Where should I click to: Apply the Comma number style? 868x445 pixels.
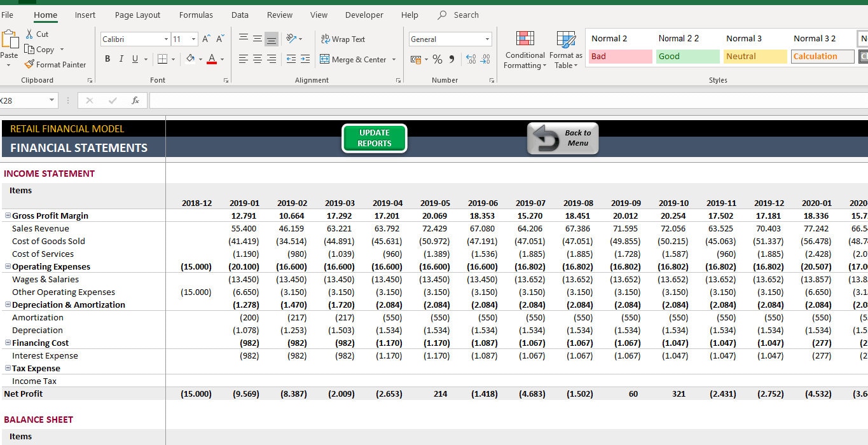(x=451, y=58)
